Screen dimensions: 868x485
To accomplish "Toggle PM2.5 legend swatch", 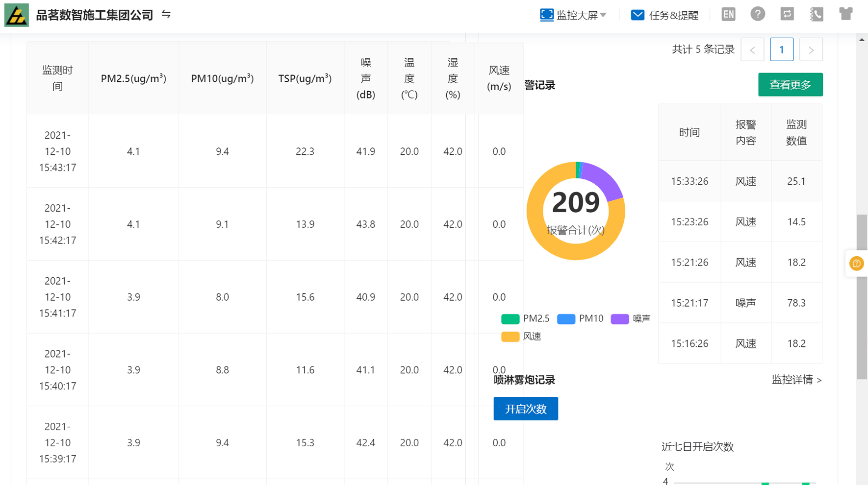I will coord(510,319).
